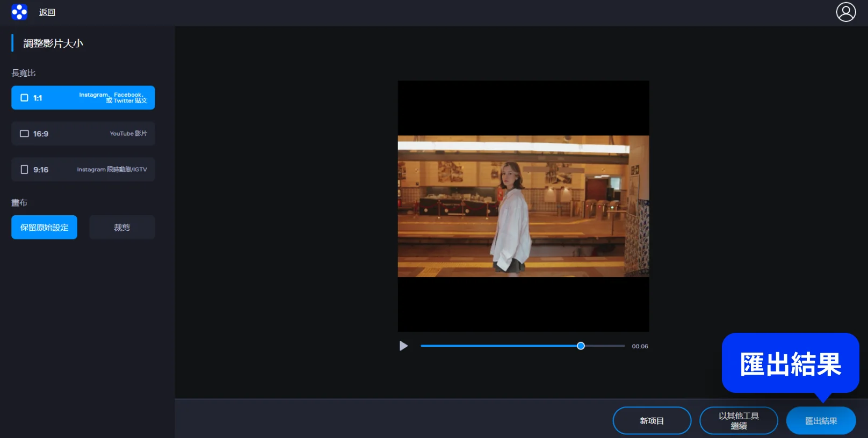
Task: Click the landscape rectangle icon beside 16:9
Action: click(24, 134)
